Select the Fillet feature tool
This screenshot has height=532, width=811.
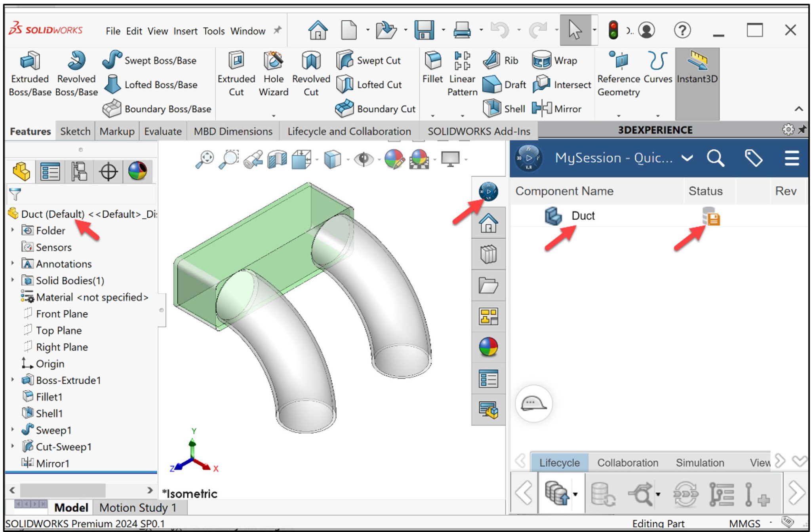432,71
